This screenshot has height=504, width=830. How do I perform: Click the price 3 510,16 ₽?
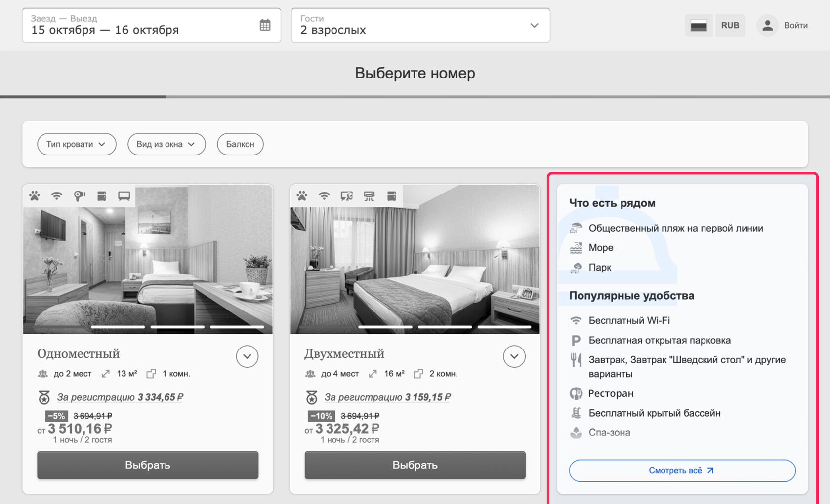tap(80, 428)
